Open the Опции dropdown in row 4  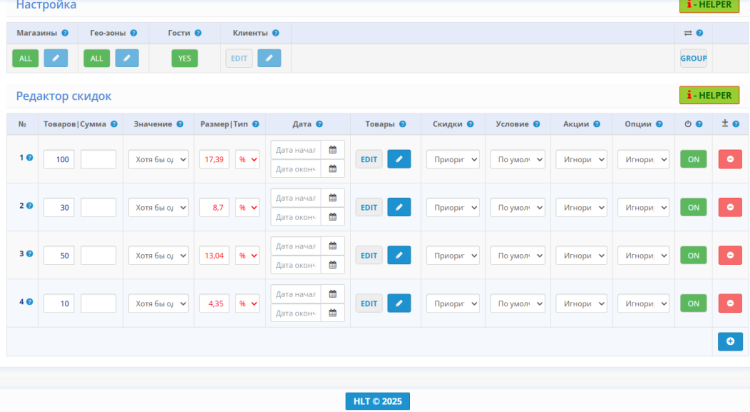pos(643,303)
